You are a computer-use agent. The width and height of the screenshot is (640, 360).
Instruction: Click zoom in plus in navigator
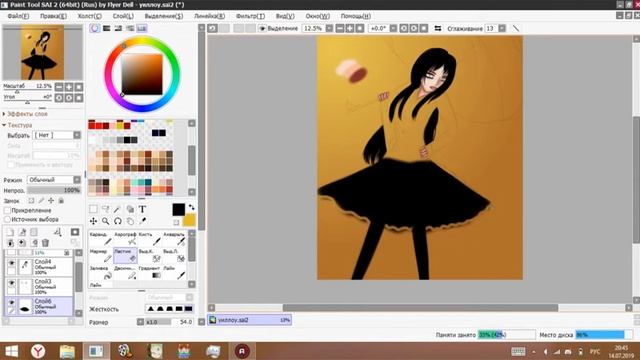pos(69,87)
